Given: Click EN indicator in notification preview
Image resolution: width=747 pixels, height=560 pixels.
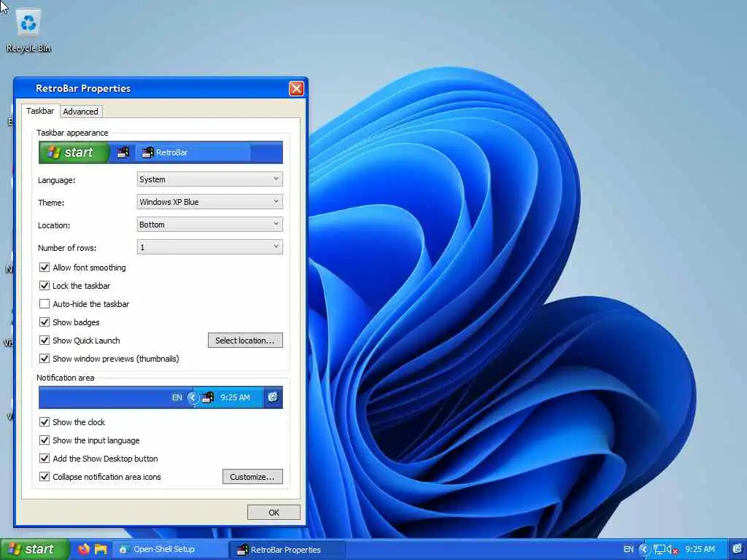Looking at the screenshot, I should coord(177,397).
